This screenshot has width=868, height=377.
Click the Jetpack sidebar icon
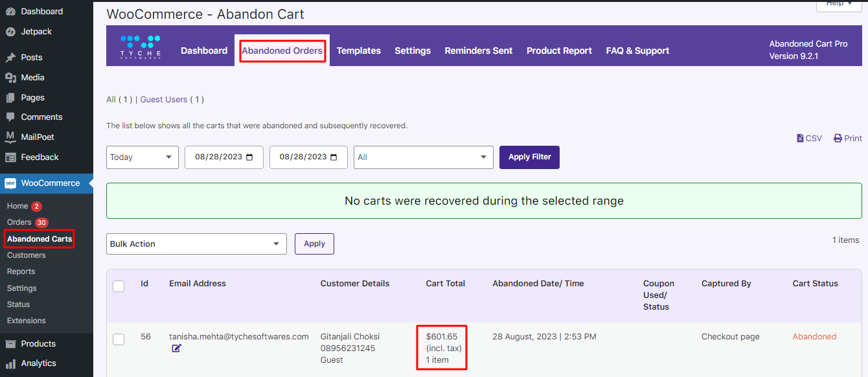10,32
